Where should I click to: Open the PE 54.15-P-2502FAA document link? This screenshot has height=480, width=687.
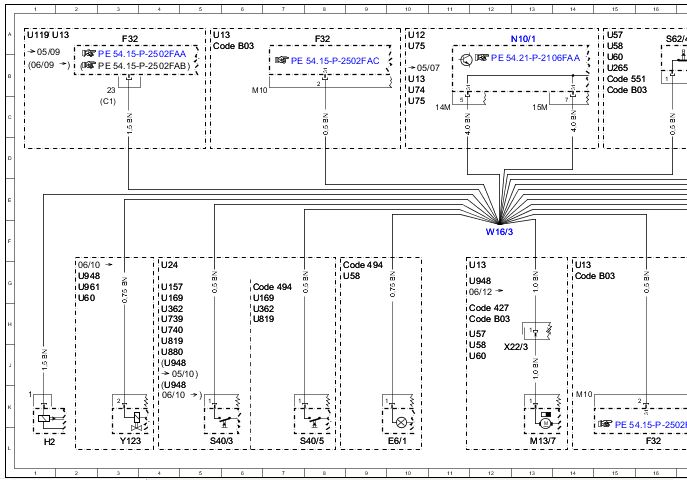pyautogui.click(x=142, y=54)
